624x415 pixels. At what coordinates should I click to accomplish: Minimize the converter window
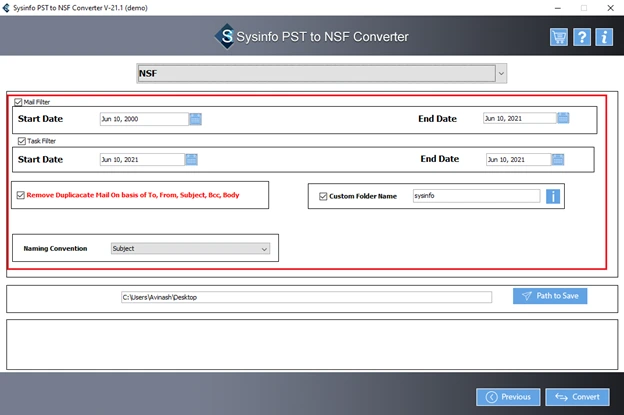[558, 8]
